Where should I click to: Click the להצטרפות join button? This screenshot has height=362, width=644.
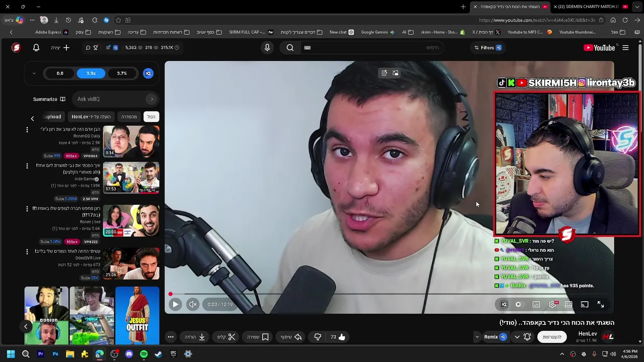click(x=552, y=337)
